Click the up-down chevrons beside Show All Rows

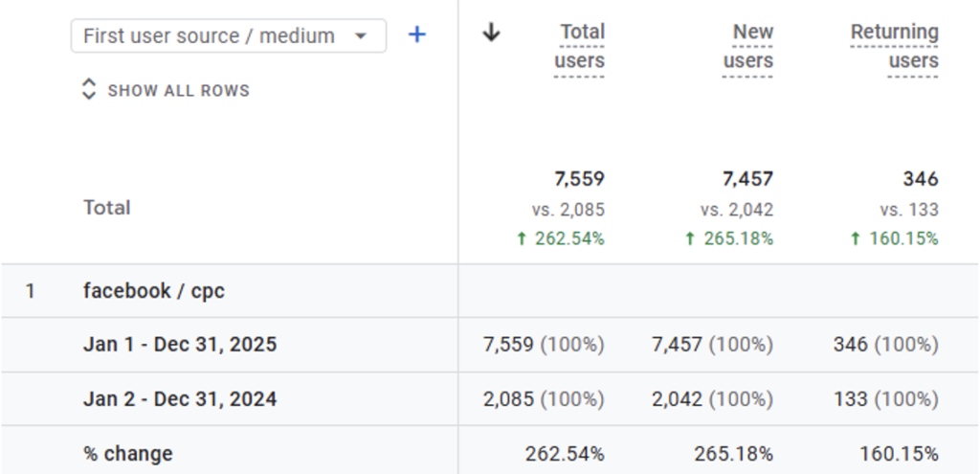pos(89,91)
